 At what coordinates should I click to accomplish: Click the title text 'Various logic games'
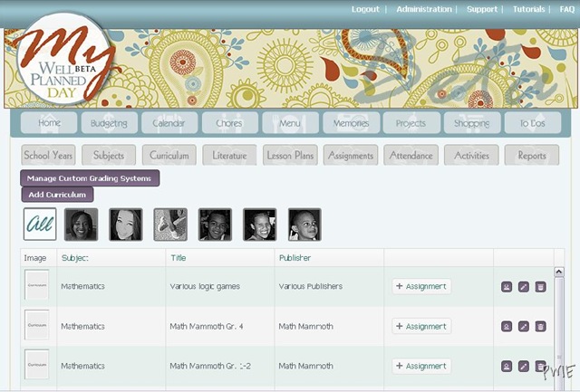point(205,286)
